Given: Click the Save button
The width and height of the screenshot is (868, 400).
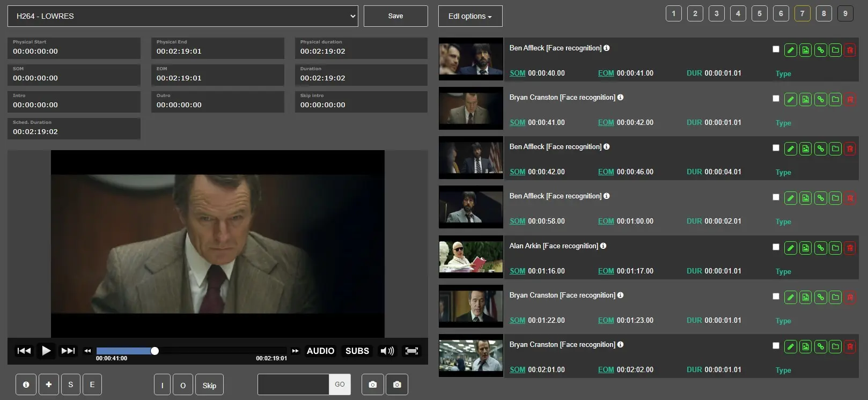Looking at the screenshot, I should [395, 16].
